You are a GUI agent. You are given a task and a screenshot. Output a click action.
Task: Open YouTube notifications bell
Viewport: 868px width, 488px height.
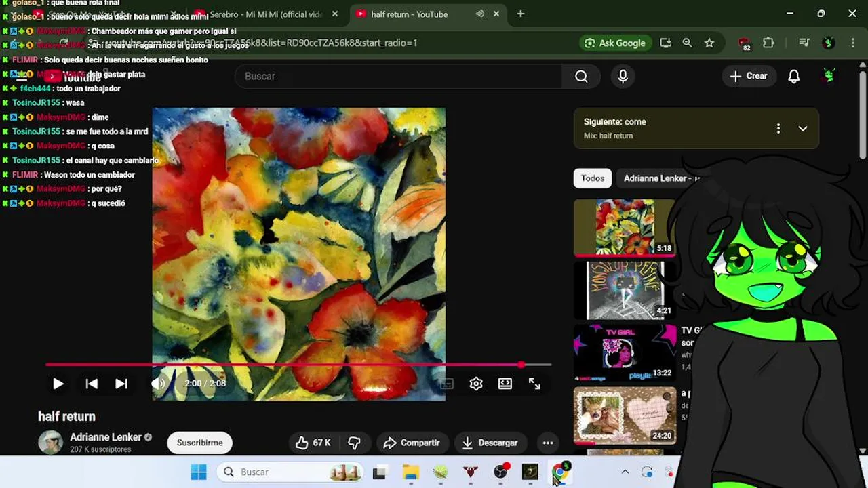tap(794, 76)
